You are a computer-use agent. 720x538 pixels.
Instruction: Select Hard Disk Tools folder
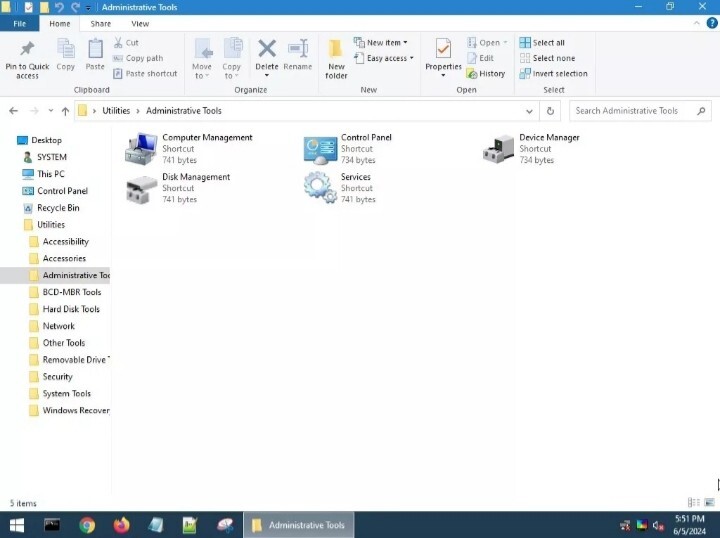pos(64,309)
